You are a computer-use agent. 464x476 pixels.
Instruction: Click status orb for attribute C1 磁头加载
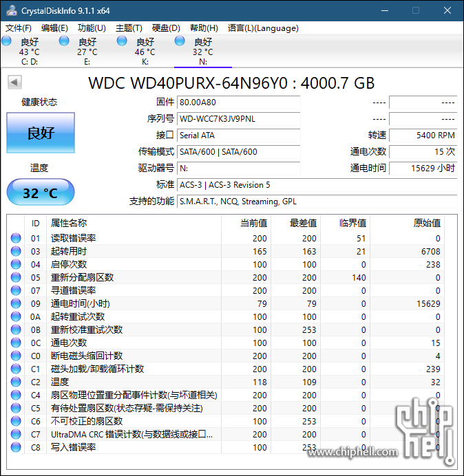[16, 369]
